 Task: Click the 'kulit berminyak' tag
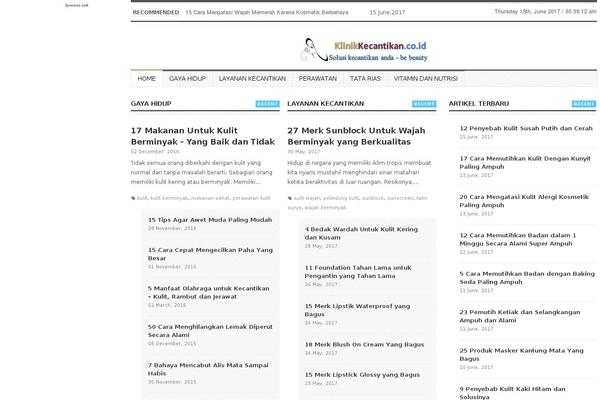point(169,198)
